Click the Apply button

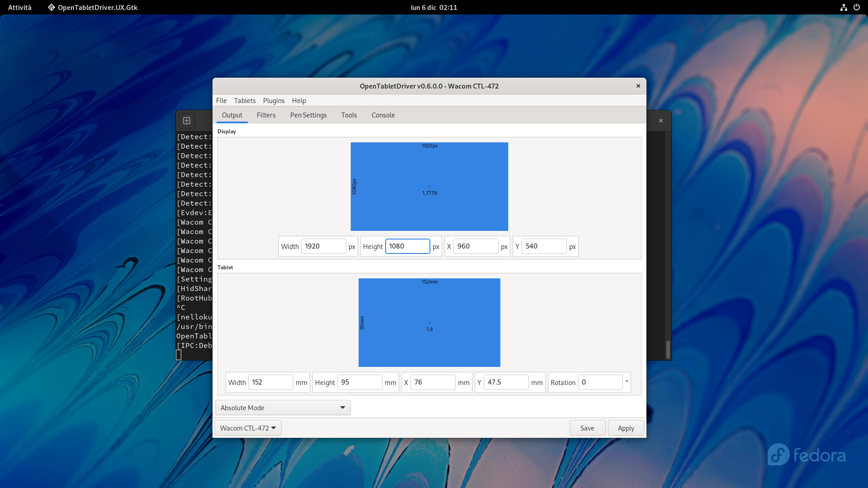pos(626,428)
